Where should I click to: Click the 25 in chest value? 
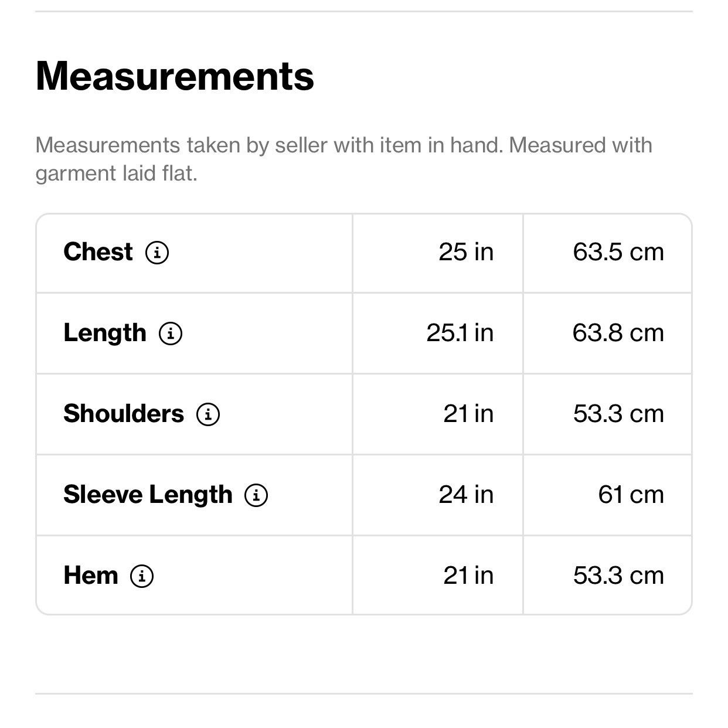[466, 252]
